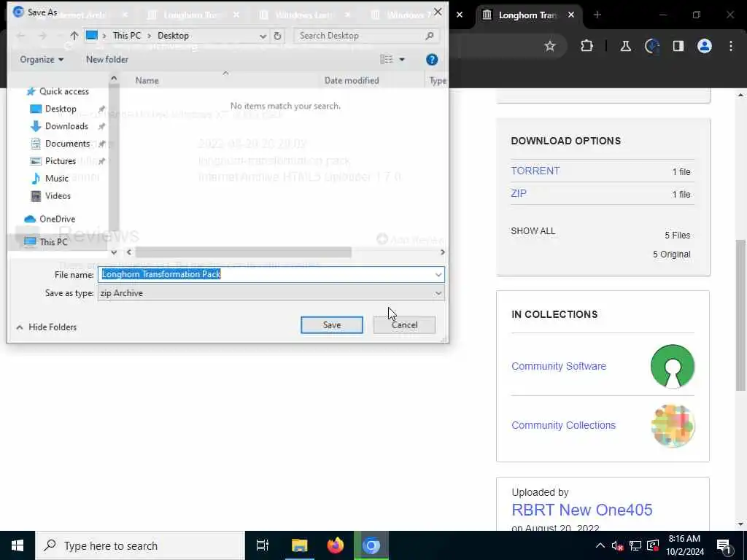Bookmark this page with the star icon
This screenshot has width=747, height=560.
pos(550,46)
